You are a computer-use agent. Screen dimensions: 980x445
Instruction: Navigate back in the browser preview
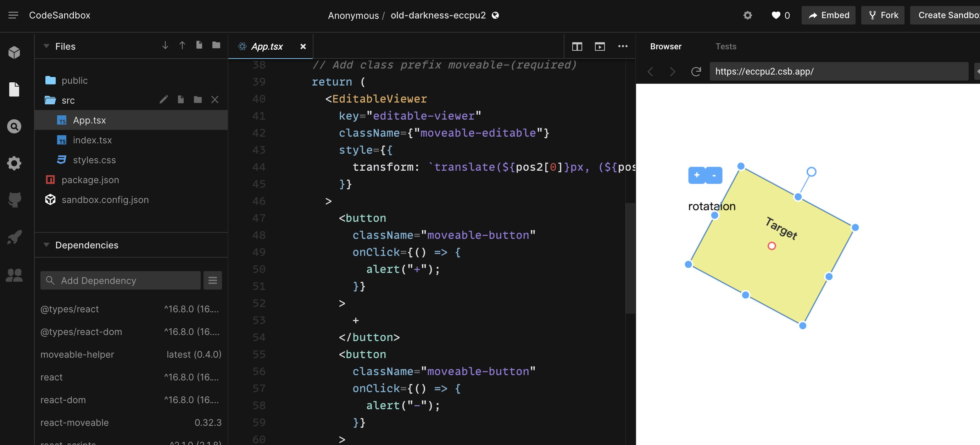(650, 72)
